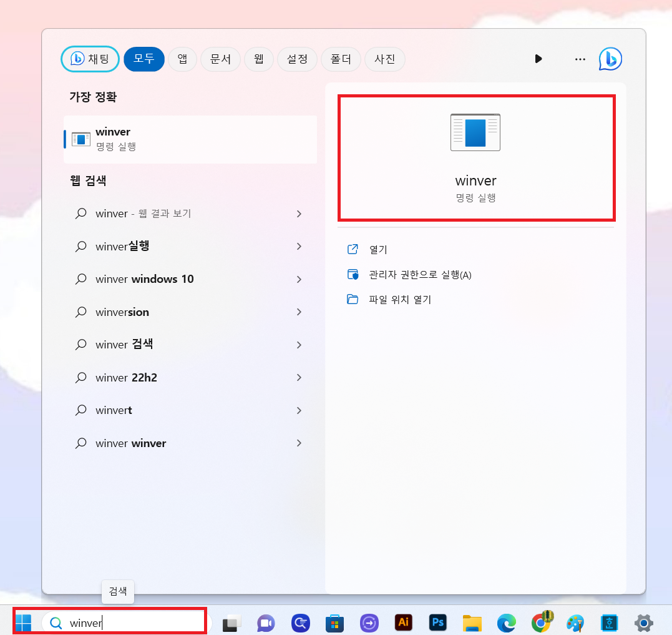The width and height of the screenshot is (672, 635).
Task: Launch Adobe Illustrator from the taskbar
Action: point(403,623)
